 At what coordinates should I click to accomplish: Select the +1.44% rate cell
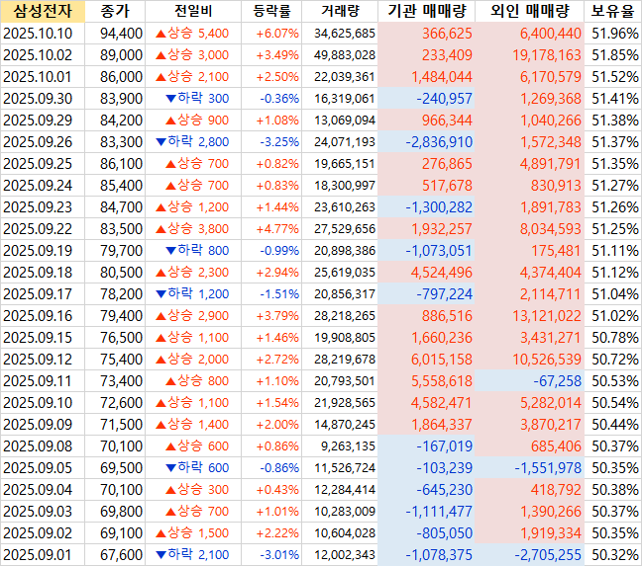(x=271, y=207)
